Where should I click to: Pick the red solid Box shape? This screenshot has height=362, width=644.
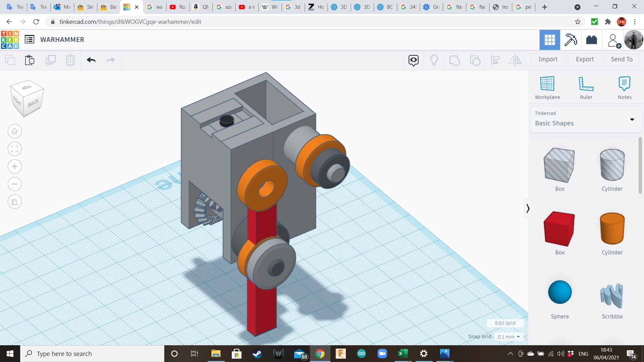coord(559,229)
